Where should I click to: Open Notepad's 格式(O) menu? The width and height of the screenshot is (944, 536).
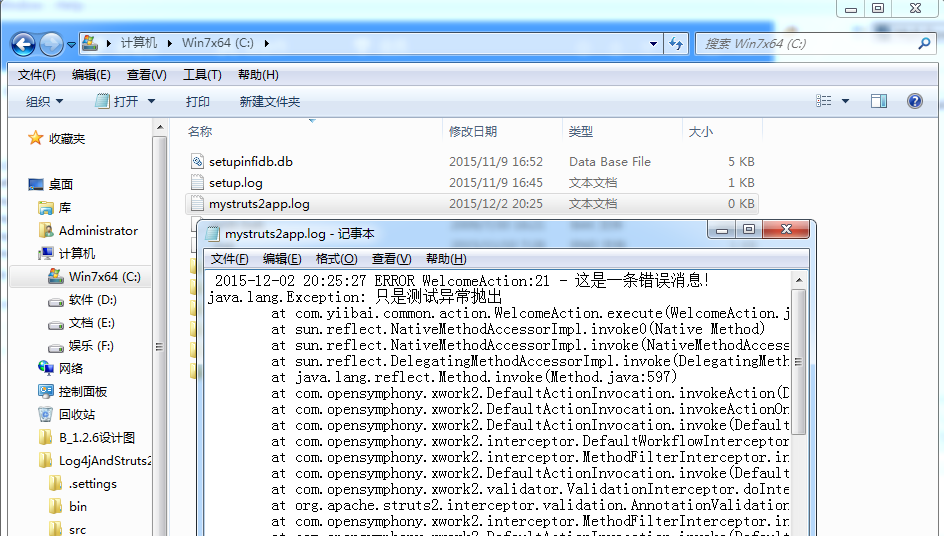coord(336,259)
